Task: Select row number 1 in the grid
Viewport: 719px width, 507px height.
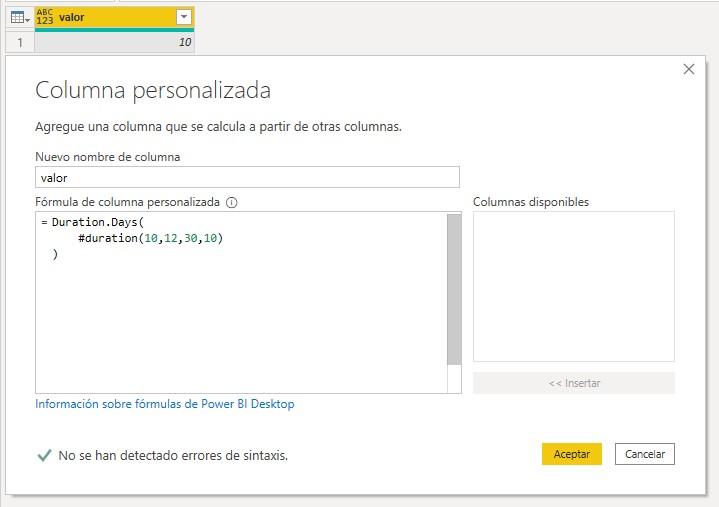Action: (19, 42)
